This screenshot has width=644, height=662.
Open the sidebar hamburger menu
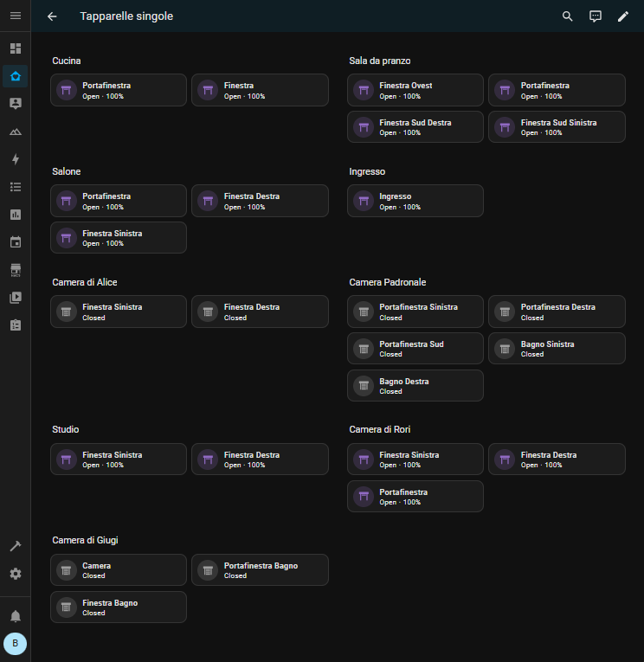tap(15, 16)
